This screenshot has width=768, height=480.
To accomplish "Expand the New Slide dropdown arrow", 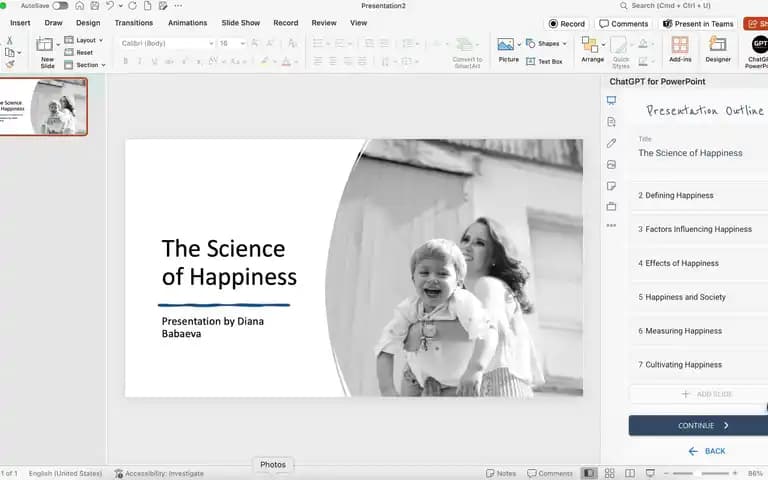I will [x=58, y=45].
